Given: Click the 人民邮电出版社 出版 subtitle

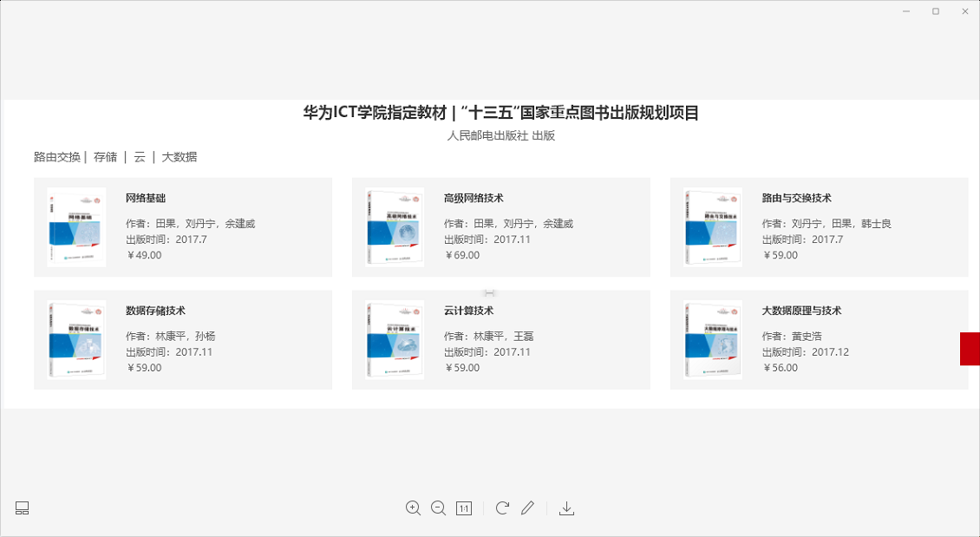Looking at the screenshot, I should [501, 135].
